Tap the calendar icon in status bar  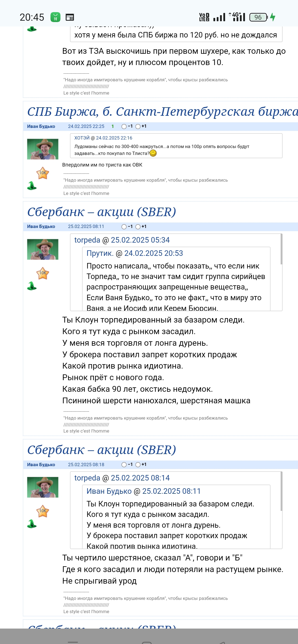coord(70,17)
